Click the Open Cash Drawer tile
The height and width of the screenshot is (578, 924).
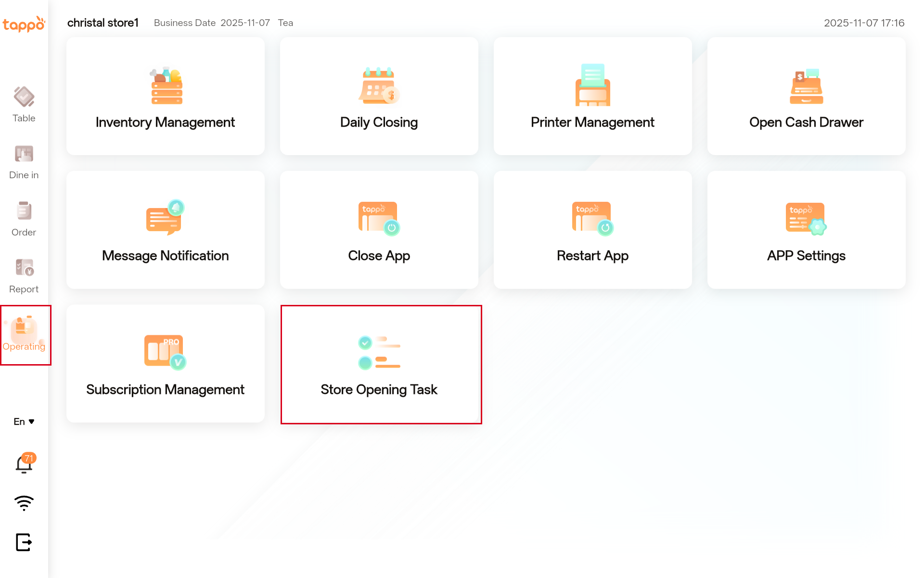pyautogui.click(x=806, y=96)
